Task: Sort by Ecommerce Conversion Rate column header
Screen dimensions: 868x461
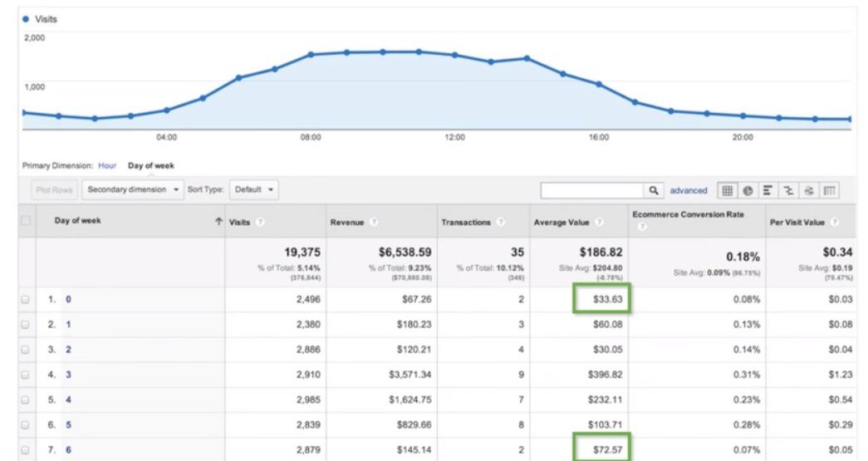Action: (x=688, y=214)
